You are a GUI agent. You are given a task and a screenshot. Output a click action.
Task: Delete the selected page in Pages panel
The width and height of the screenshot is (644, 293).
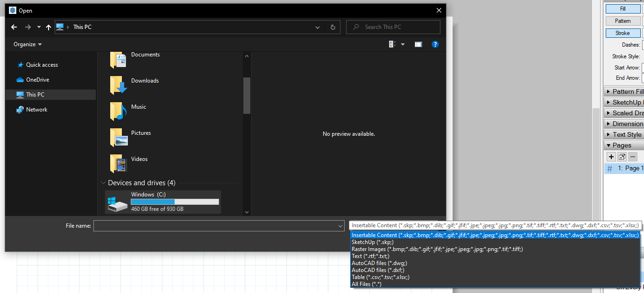pyautogui.click(x=633, y=157)
